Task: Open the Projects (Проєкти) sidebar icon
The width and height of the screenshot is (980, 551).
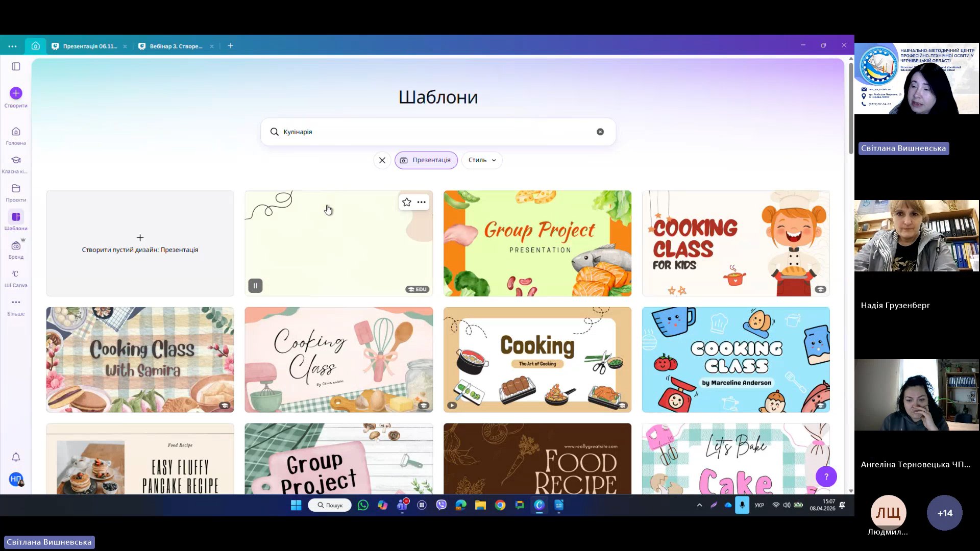Action: pyautogui.click(x=16, y=189)
